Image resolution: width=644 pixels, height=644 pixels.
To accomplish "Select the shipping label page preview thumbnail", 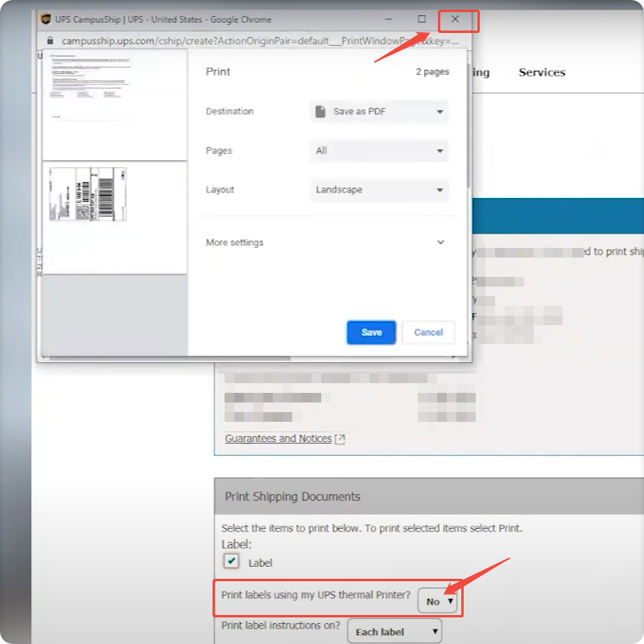I will 114,217.
